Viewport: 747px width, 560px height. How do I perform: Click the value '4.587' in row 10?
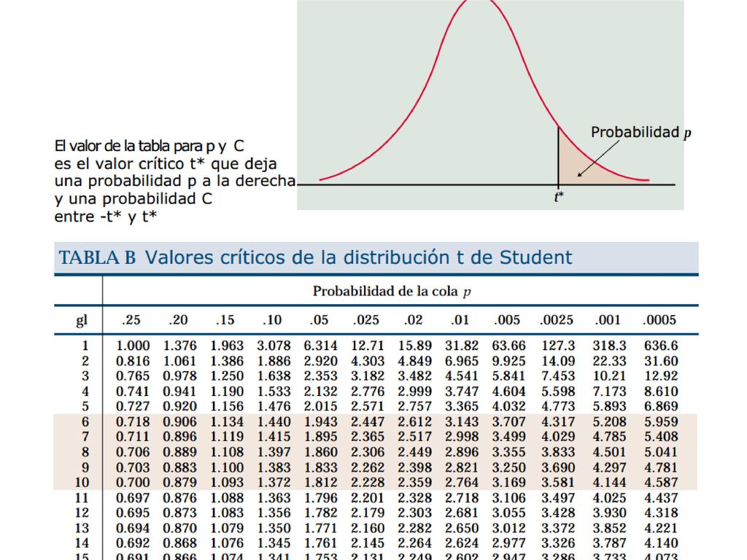(x=661, y=483)
